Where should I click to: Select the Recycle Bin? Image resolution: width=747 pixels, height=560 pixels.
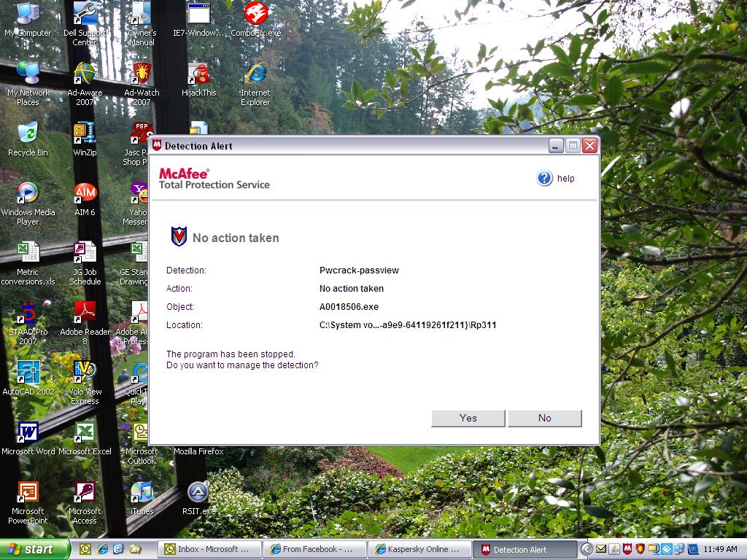coord(28,139)
